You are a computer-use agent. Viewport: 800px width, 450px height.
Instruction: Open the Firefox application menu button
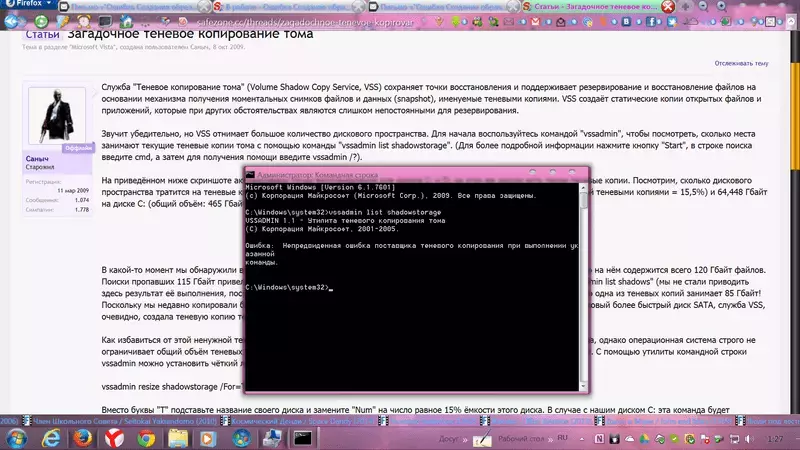pos(29,4)
